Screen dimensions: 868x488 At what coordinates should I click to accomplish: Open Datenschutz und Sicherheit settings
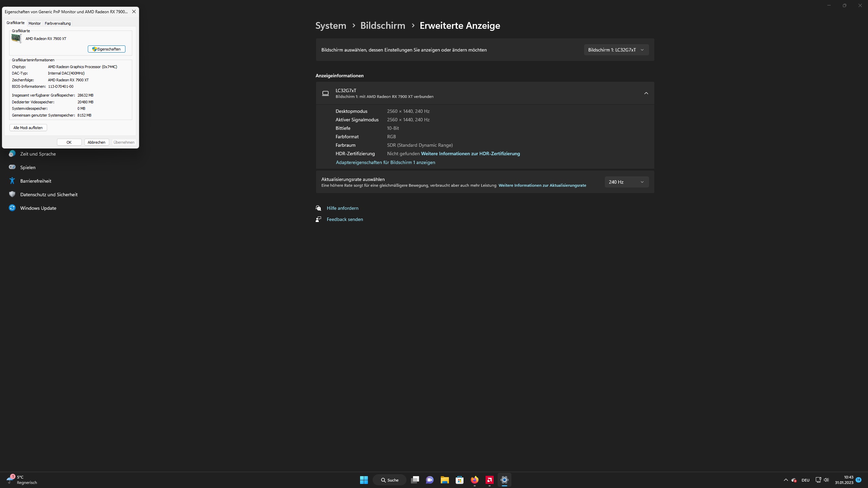49,195
